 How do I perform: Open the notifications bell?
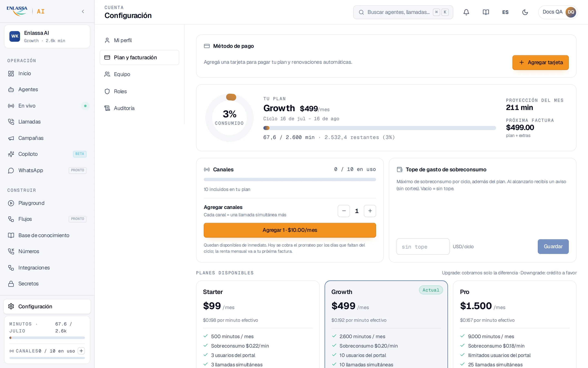(x=466, y=12)
